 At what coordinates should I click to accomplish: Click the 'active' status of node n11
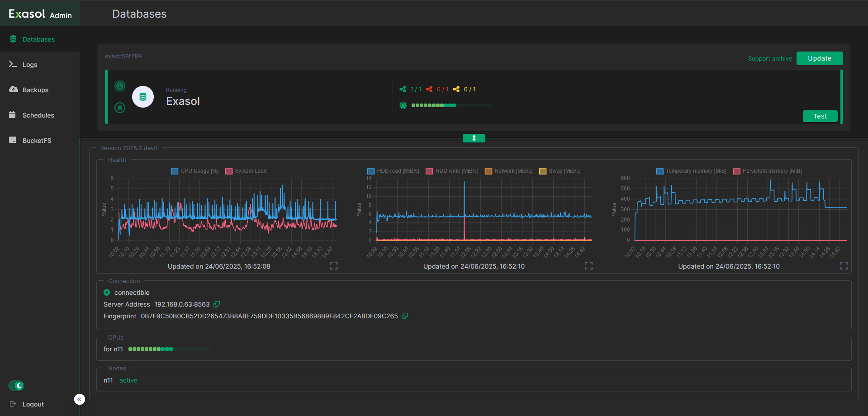coord(128,380)
